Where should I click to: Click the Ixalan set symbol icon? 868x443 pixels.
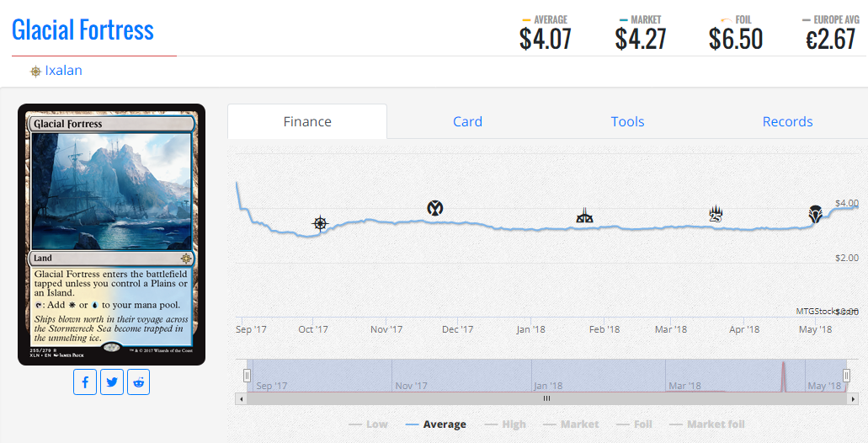click(x=35, y=71)
